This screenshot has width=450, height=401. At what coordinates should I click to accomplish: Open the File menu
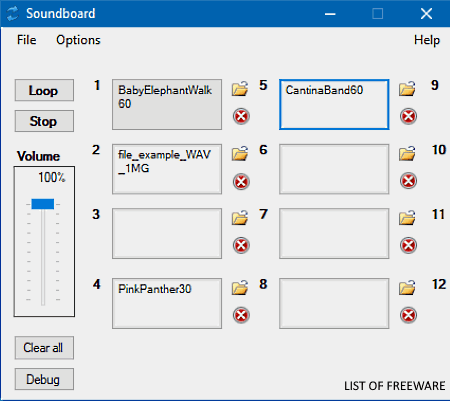pyautogui.click(x=27, y=40)
